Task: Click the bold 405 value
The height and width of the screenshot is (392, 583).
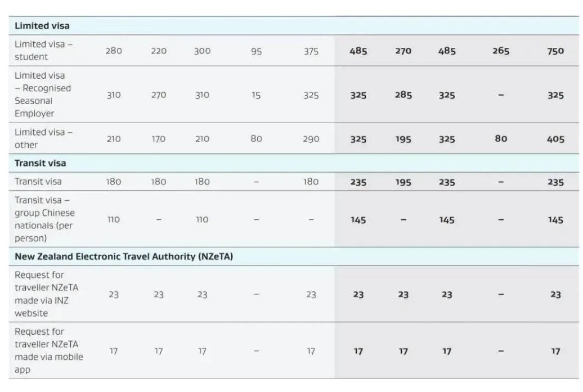Action: [556, 138]
